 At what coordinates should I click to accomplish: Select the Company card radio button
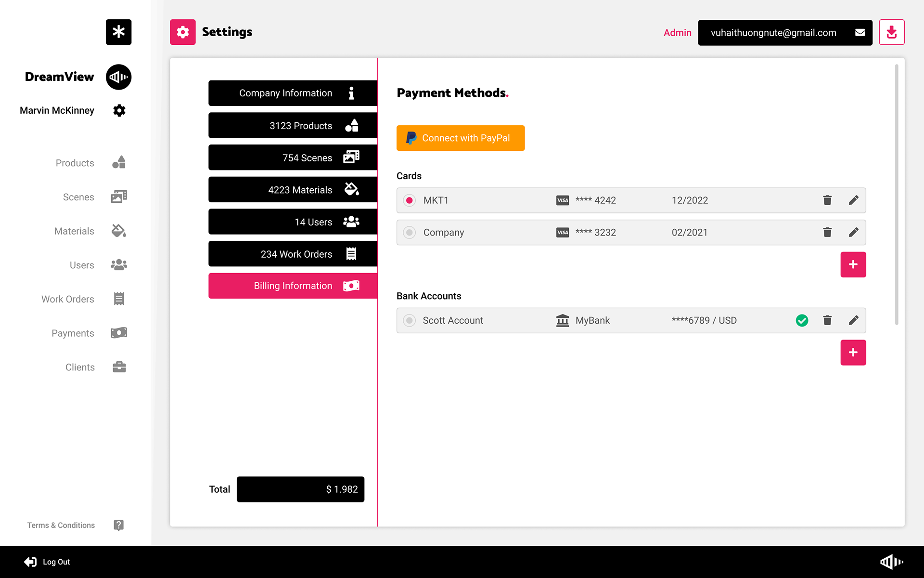coord(410,233)
